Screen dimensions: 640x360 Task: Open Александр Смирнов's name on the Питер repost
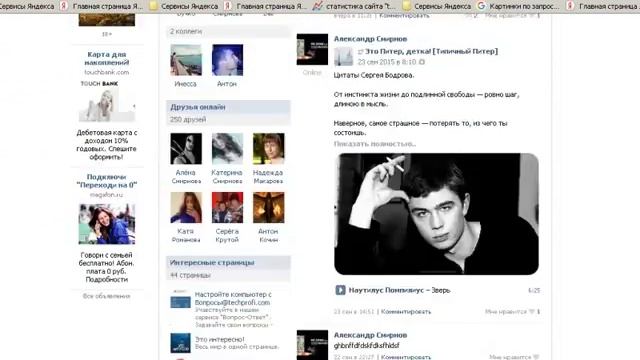point(370,39)
